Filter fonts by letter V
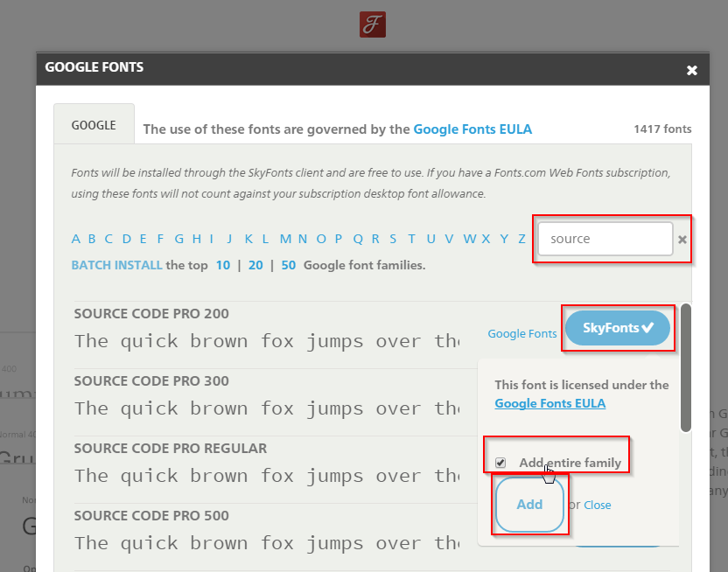The width and height of the screenshot is (728, 572). coord(449,239)
